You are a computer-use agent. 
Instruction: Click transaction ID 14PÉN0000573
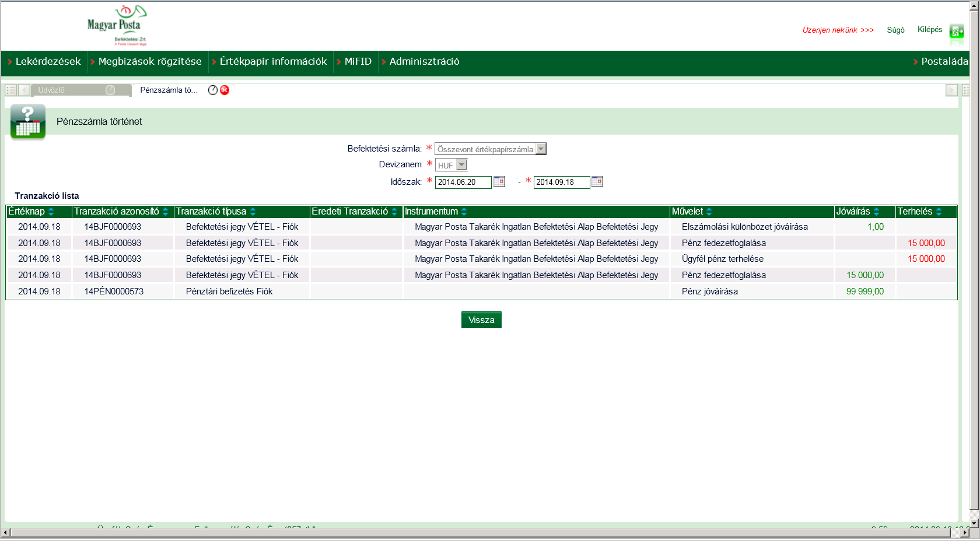click(x=114, y=291)
